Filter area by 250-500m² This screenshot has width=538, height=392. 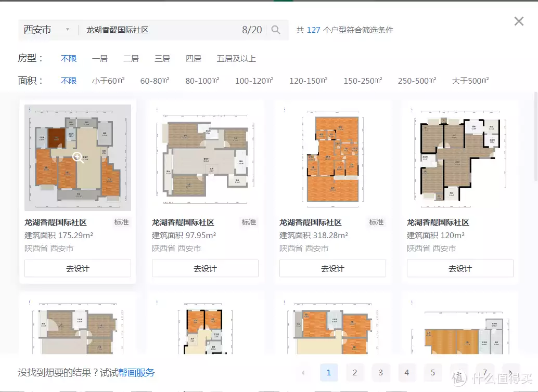pyautogui.click(x=417, y=81)
